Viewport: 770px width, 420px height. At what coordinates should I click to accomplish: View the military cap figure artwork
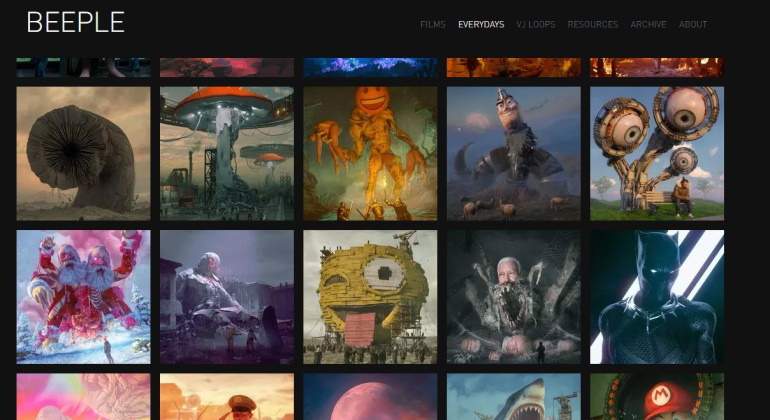[x=227, y=397]
